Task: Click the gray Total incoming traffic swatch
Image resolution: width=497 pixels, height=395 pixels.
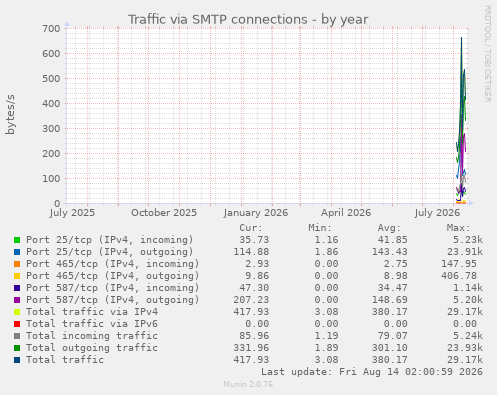Action: pyautogui.click(x=17, y=336)
